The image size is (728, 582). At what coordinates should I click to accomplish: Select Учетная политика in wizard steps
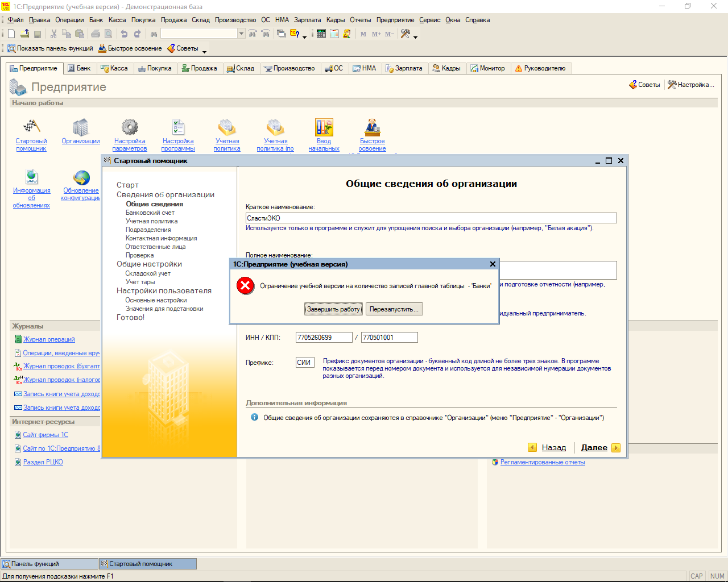pos(151,221)
